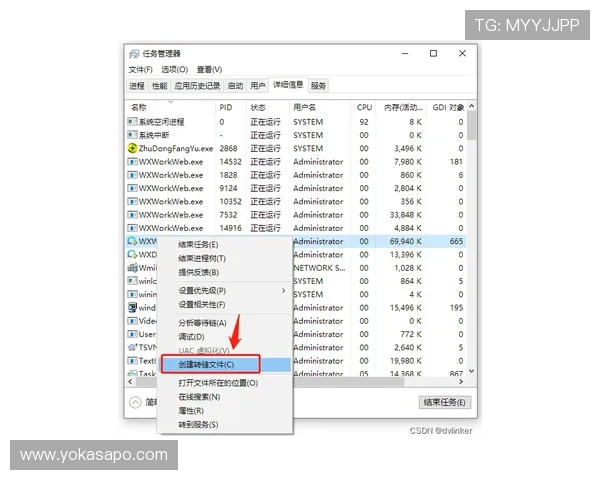This screenshot has width=600, height=480.
Task: Open 属性(R) from the context menu
Action: [225, 411]
